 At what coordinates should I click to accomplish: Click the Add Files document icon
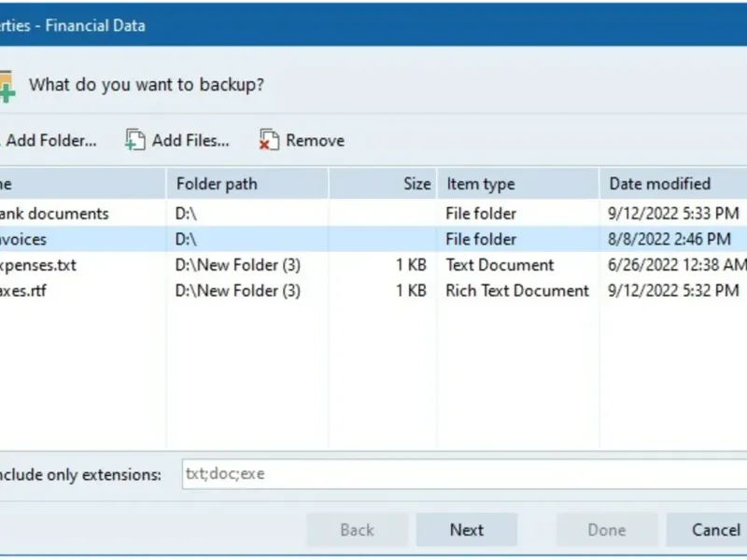pos(135,140)
